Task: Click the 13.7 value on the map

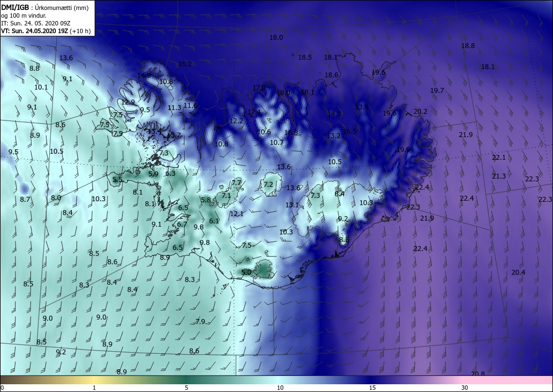Action: [x=174, y=135]
